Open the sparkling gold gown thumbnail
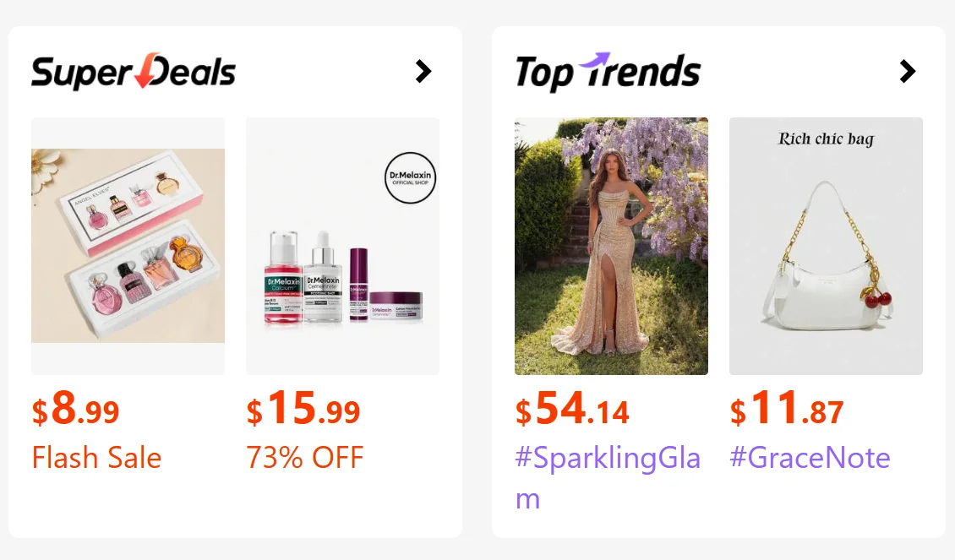This screenshot has width=955, height=560. (611, 246)
